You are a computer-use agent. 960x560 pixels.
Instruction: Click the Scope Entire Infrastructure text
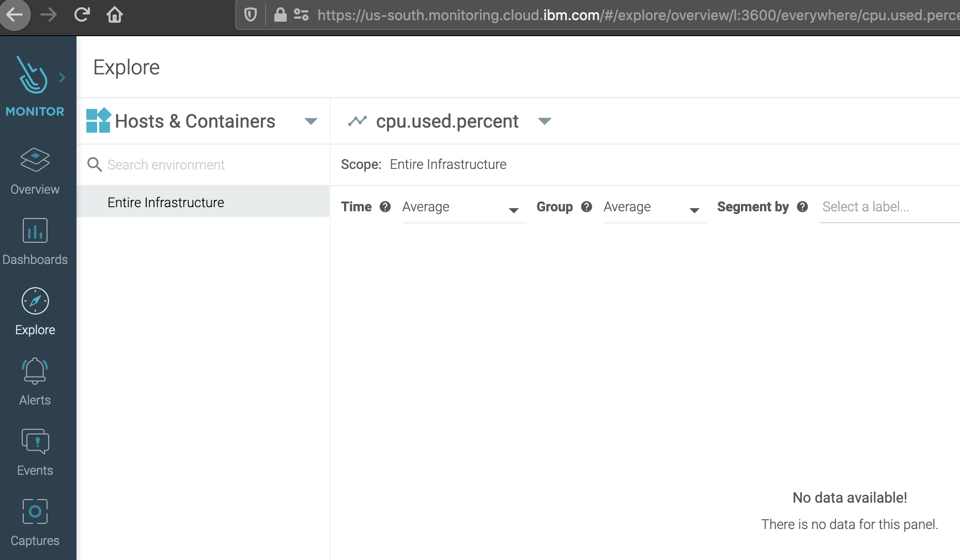click(448, 164)
